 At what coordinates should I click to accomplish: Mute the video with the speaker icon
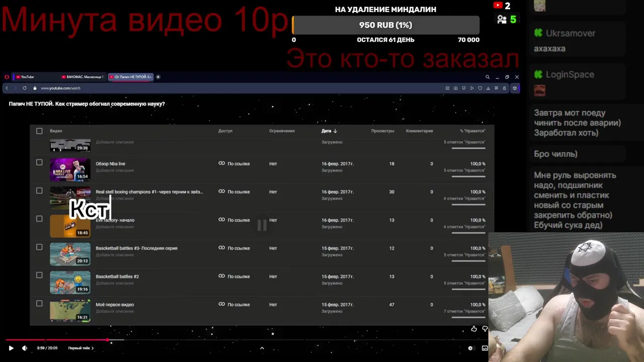point(25,348)
